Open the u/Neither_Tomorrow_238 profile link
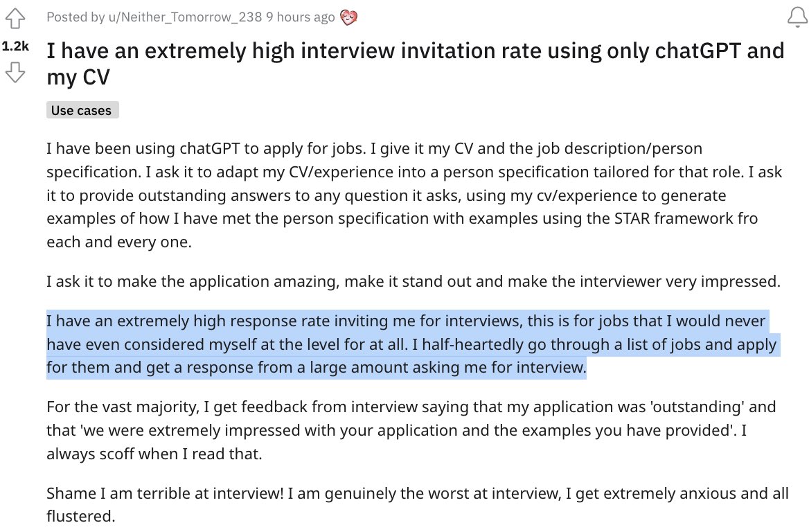The height and width of the screenshot is (532, 809). 185,17
